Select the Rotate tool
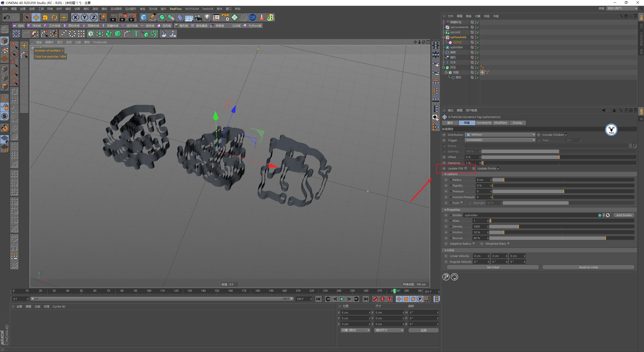Screen dimensions: 644x352 [54, 17]
